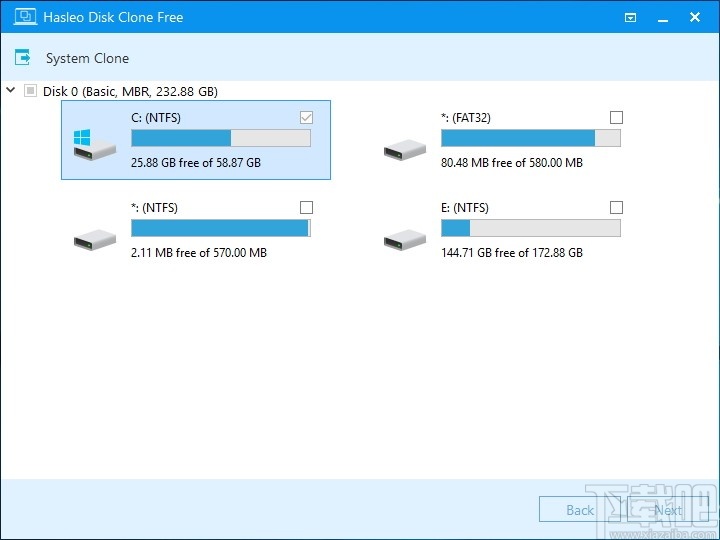This screenshot has height=540, width=720.
Task: Click the text 144.71 GB free of 172.88 GB
Action: (x=512, y=253)
